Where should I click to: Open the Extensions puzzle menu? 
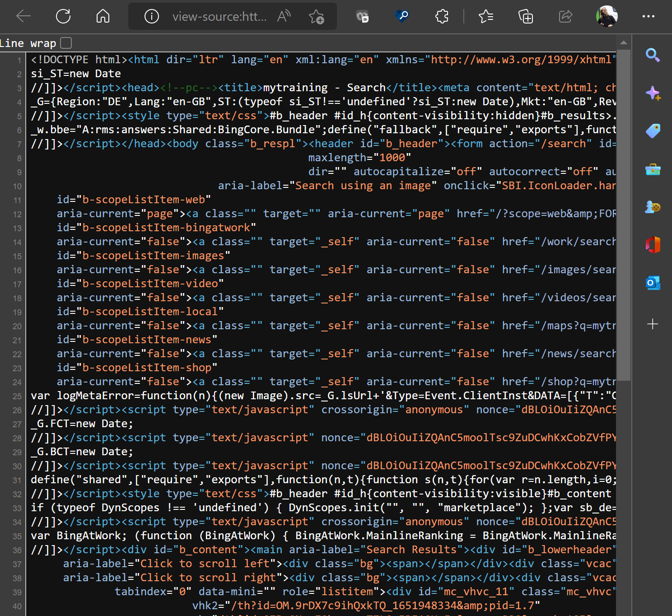(x=442, y=17)
